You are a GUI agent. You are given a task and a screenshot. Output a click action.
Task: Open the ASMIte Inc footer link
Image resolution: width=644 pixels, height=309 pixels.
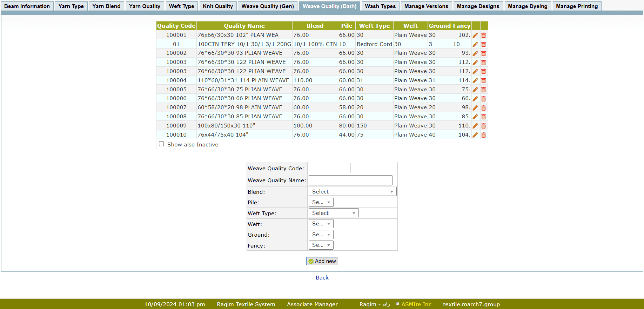tap(416, 304)
